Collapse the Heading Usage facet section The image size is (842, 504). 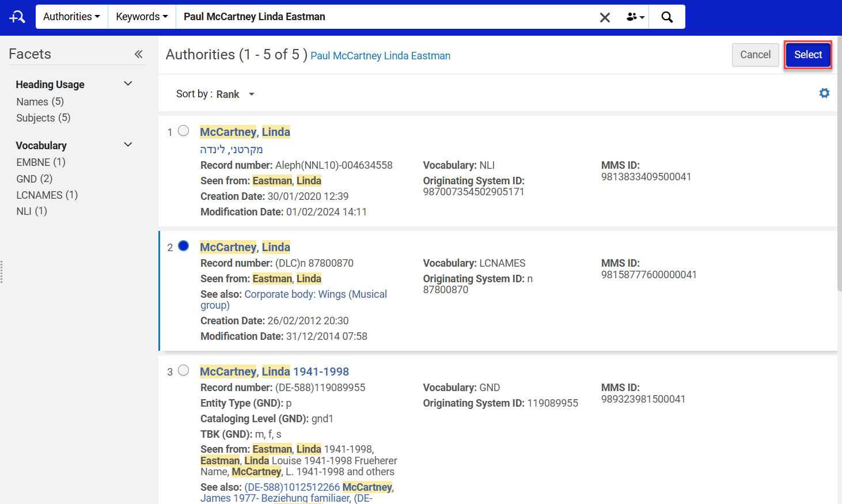(x=128, y=84)
